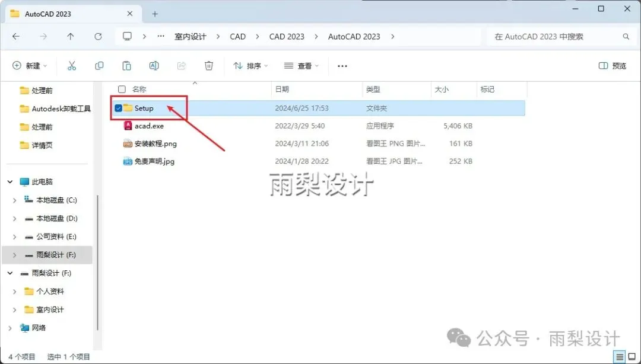The height and width of the screenshot is (364, 641).
Task: Click the 安装教程.png file icon
Action: pos(128,143)
